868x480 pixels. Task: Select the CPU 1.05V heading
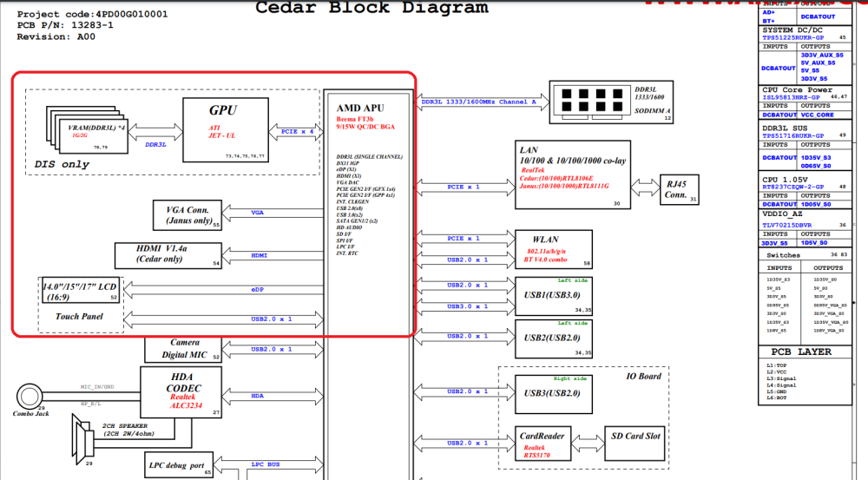tap(785, 180)
